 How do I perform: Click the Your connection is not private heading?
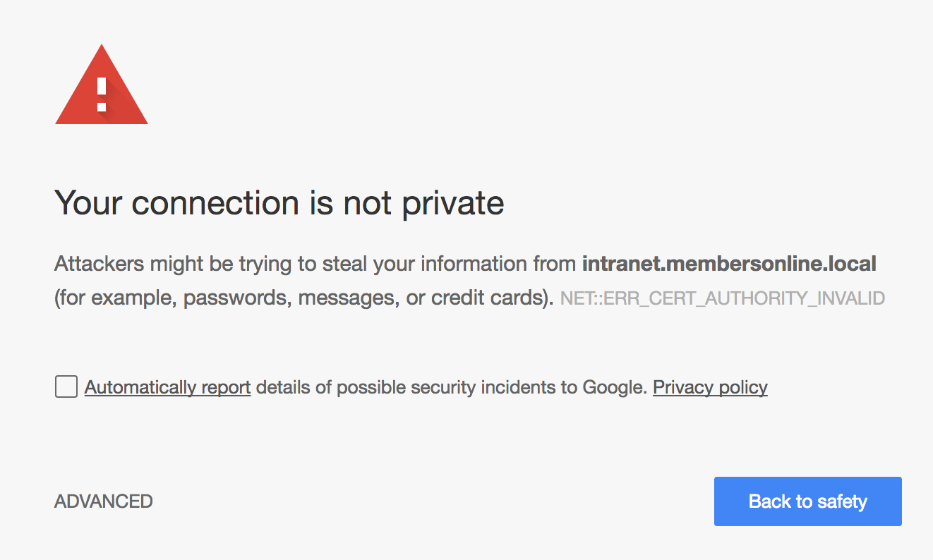pyautogui.click(x=279, y=203)
